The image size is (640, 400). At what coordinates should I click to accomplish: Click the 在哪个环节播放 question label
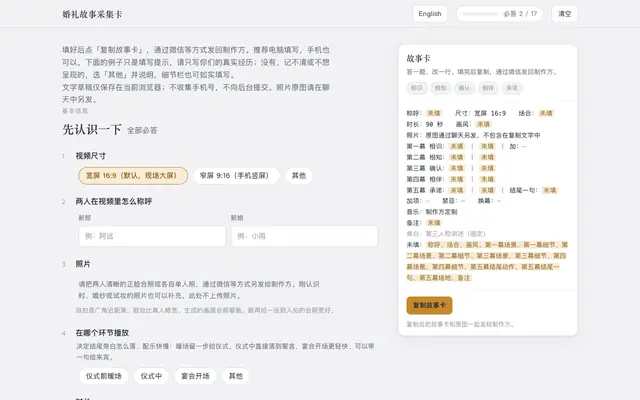coord(102,333)
